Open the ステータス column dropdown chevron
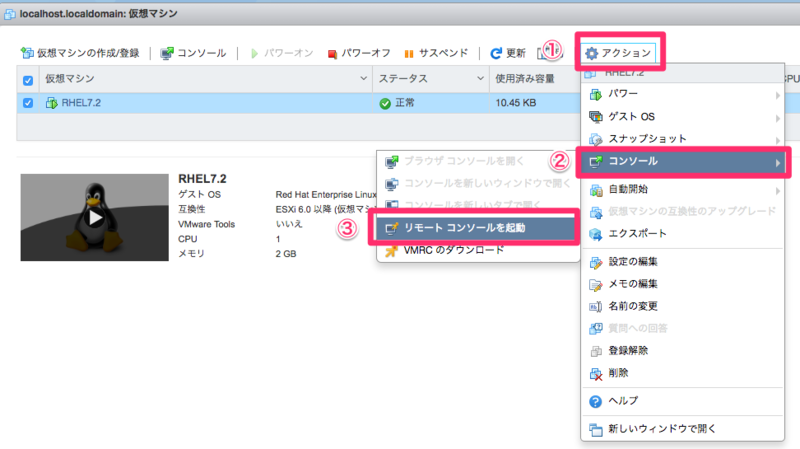The height and width of the screenshot is (449, 800). tap(480, 79)
